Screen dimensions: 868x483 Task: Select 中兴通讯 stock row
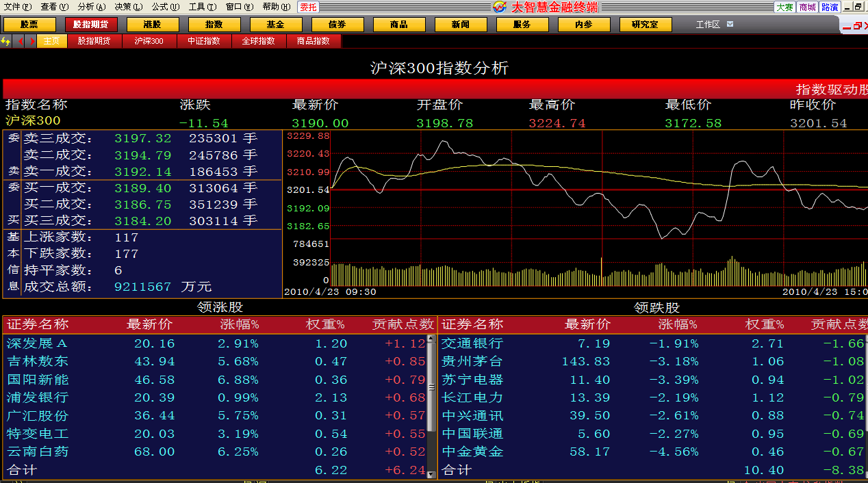click(x=653, y=416)
